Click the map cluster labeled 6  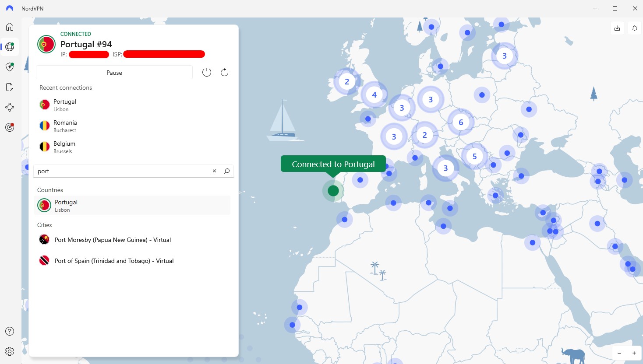coord(461,122)
